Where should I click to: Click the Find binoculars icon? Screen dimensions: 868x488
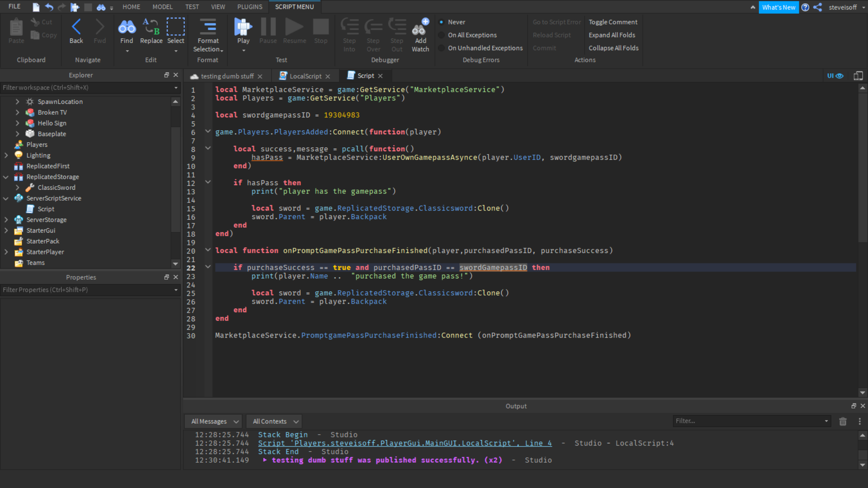(x=127, y=28)
